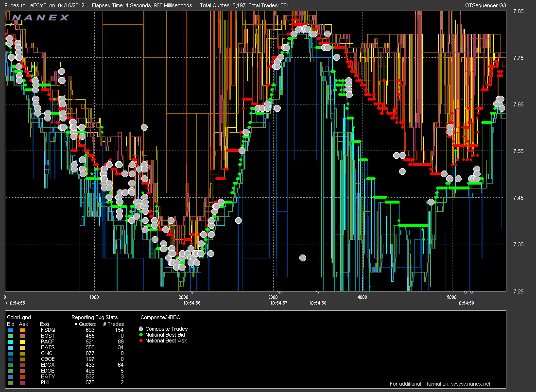Click EDGX trade count 64
This screenshot has height=392, width=536.
[x=121, y=365]
